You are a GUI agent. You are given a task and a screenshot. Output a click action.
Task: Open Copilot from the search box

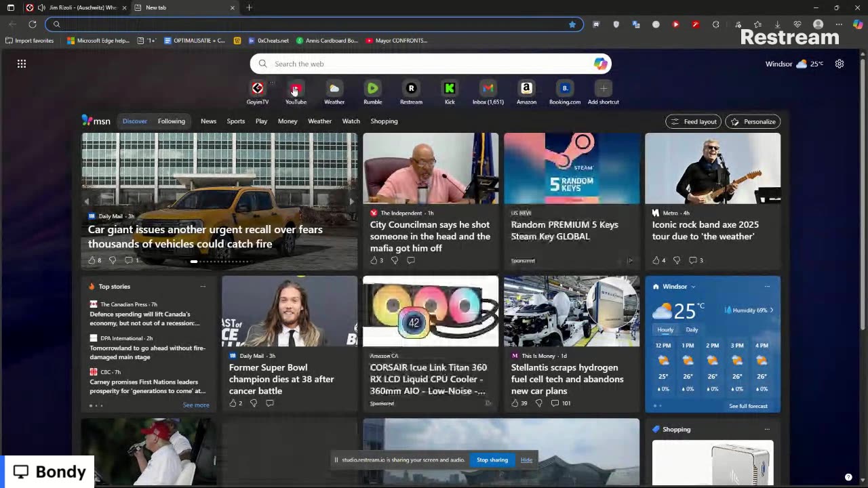pyautogui.click(x=600, y=64)
